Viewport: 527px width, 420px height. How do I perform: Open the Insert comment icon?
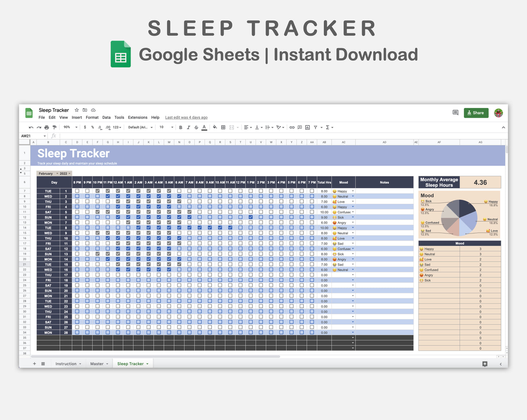pyautogui.click(x=299, y=127)
